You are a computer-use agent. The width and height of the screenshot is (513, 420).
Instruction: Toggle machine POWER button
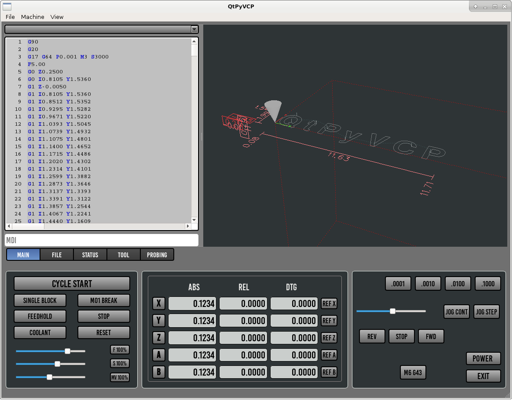tap(483, 358)
